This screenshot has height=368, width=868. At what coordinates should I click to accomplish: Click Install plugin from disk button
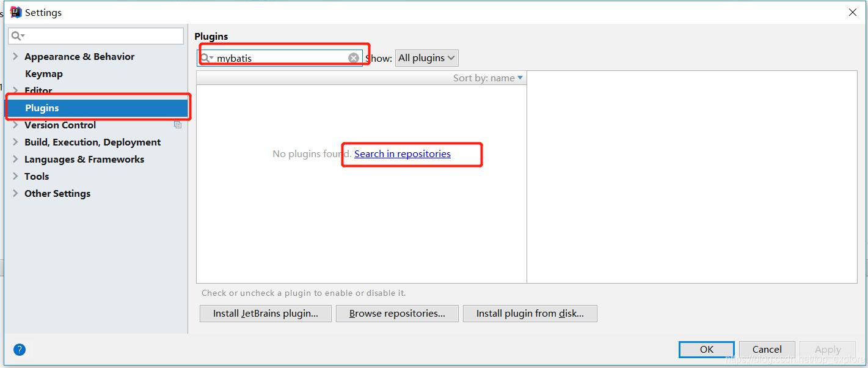(530, 314)
